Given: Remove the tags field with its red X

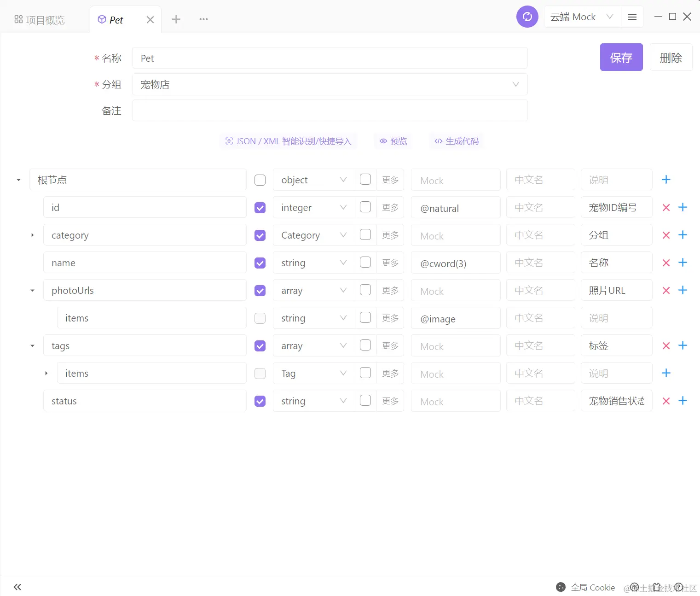Looking at the screenshot, I should [666, 345].
